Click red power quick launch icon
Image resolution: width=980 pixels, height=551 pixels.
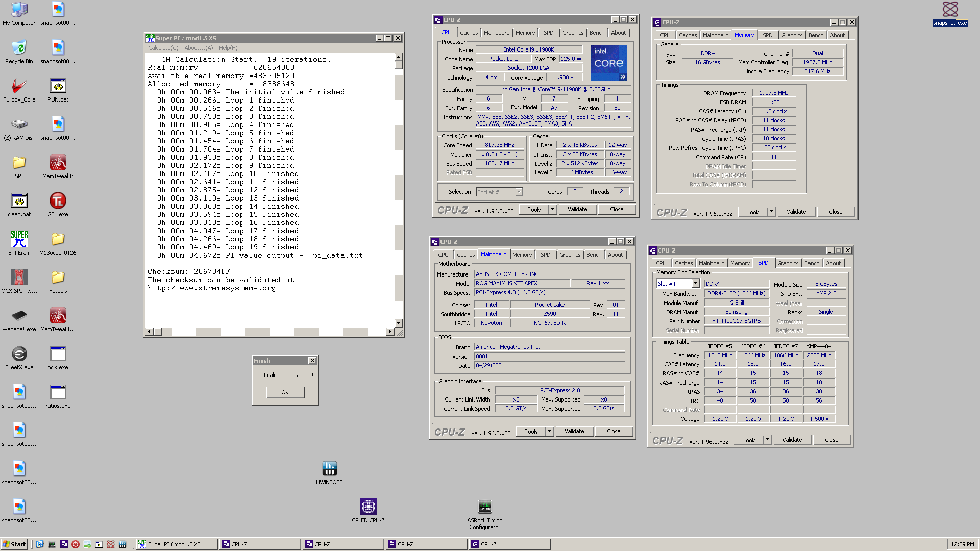coord(75,544)
